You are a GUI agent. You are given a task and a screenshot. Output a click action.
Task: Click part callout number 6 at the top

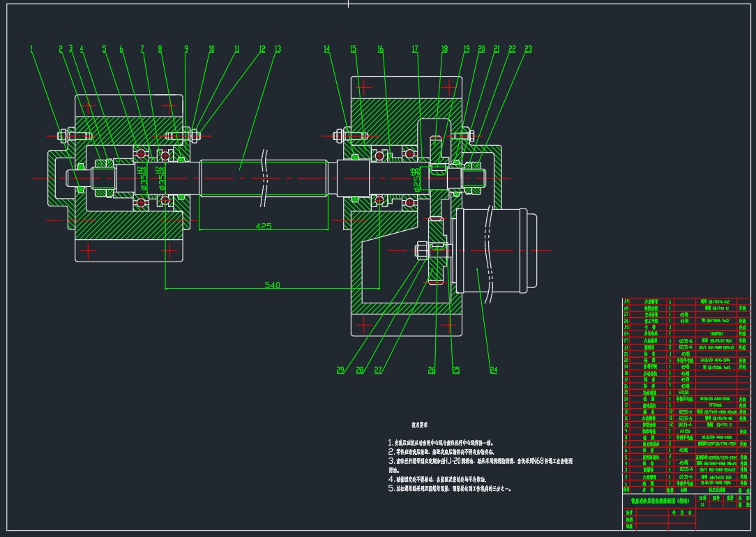(x=121, y=50)
